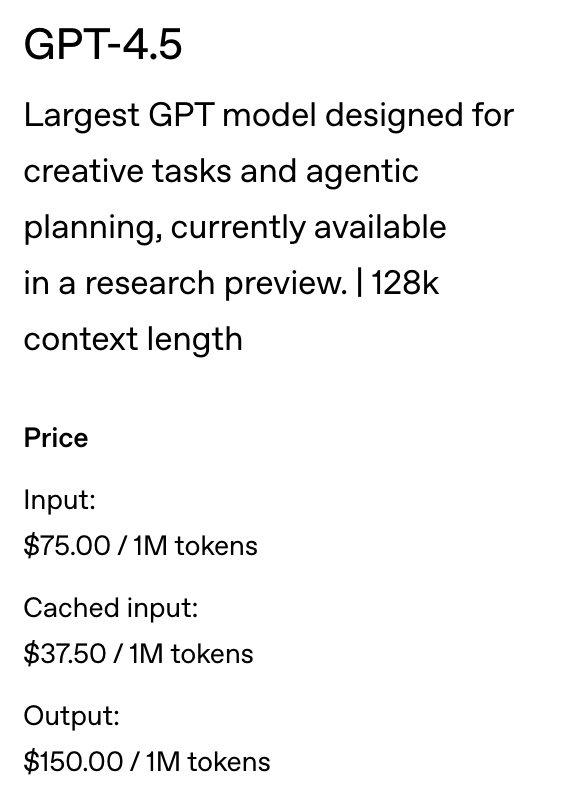Click the bold Price heading
Screen dimensions: 568x796
coord(56,438)
